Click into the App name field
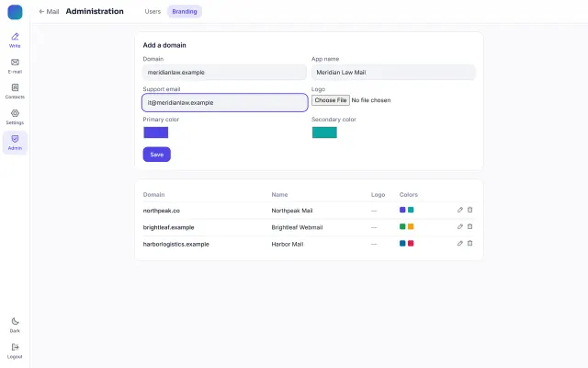Screen dimensions: 588x368 click(393, 72)
